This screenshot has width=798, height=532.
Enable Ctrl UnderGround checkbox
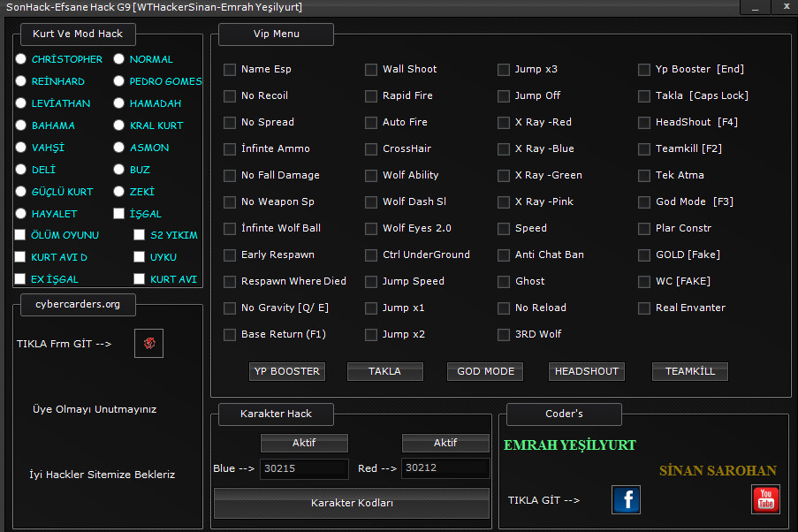tap(371, 255)
